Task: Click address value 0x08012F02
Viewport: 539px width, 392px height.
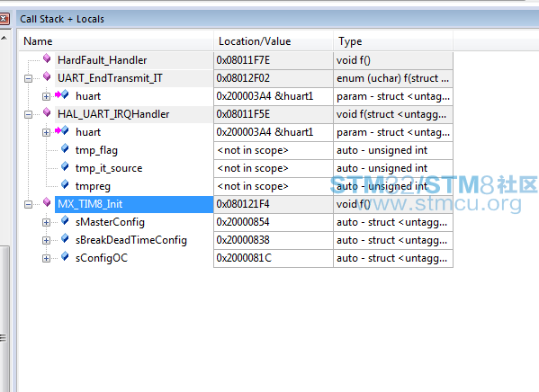Action: (243, 78)
